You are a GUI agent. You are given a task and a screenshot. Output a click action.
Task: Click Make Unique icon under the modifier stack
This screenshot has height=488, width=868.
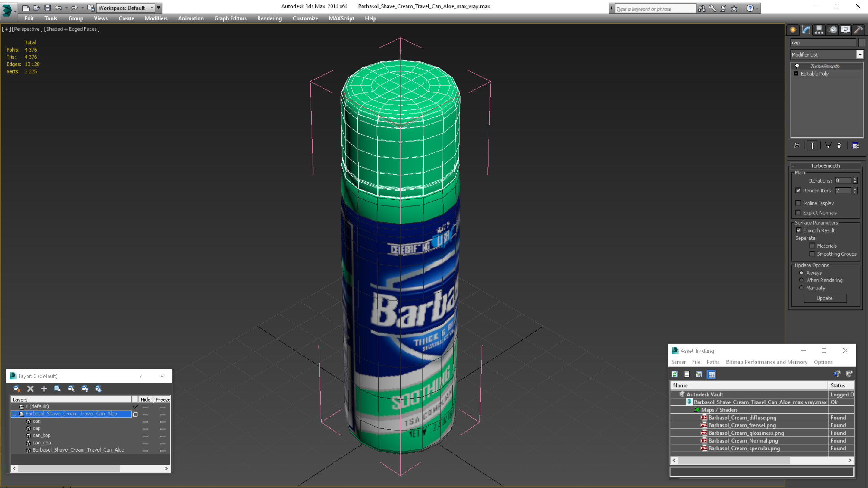[828, 145]
